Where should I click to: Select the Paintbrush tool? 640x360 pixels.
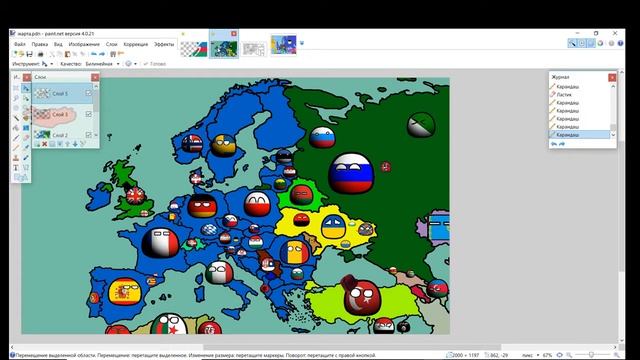coord(16,138)
